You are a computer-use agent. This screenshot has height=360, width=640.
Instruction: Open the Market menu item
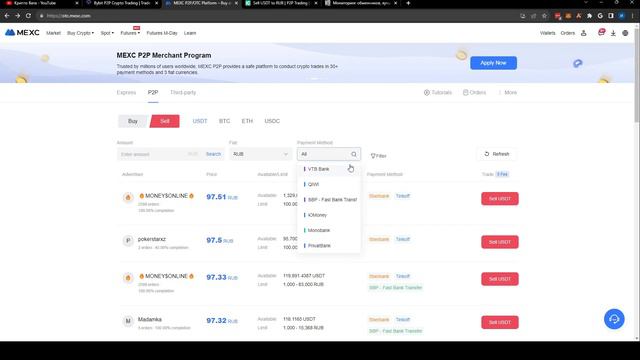(53, 33)
